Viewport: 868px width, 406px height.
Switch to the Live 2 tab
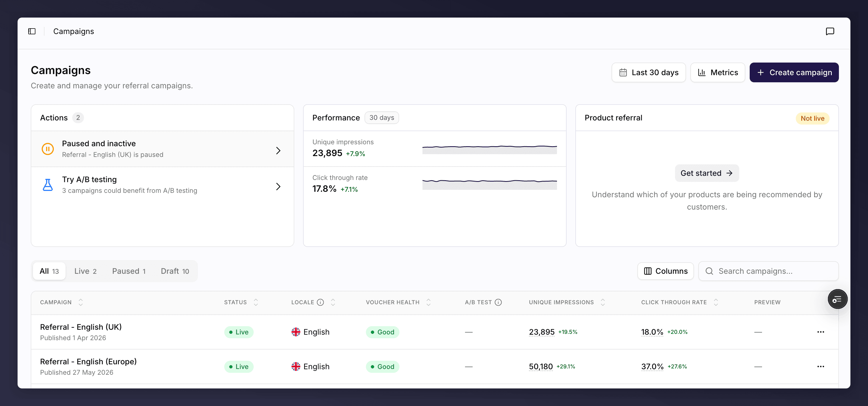86,271
